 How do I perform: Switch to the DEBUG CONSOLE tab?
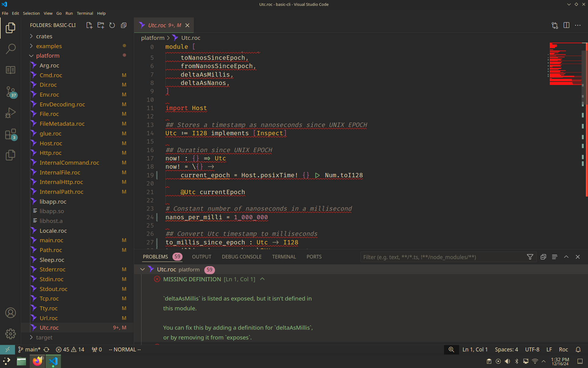point(242,257)
